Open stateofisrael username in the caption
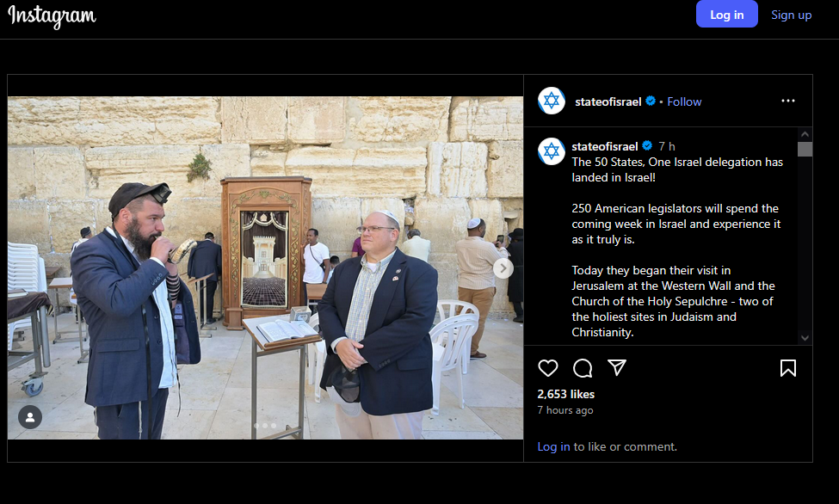 point(605,146)
